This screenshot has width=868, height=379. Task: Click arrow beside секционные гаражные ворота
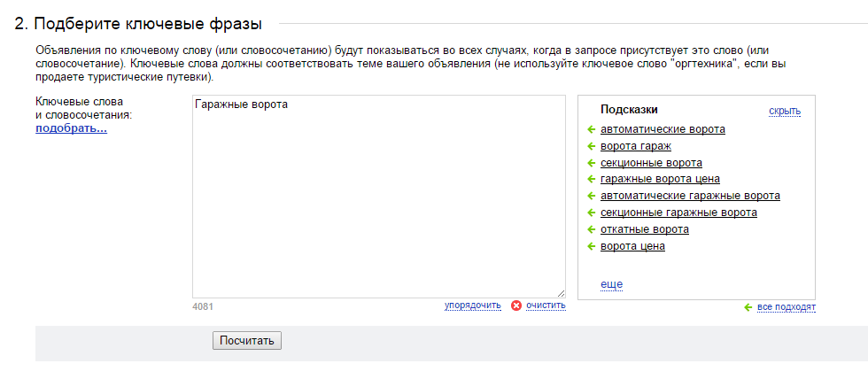click(592, 213)
